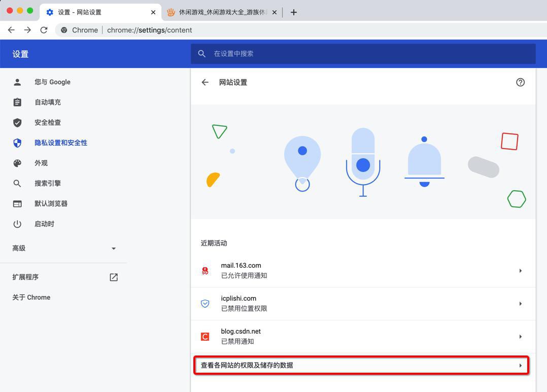This screenshot has width=547, height=392.
Task: Click the 设置 header title
Action: pyautogui.click(x=21, y=54)
